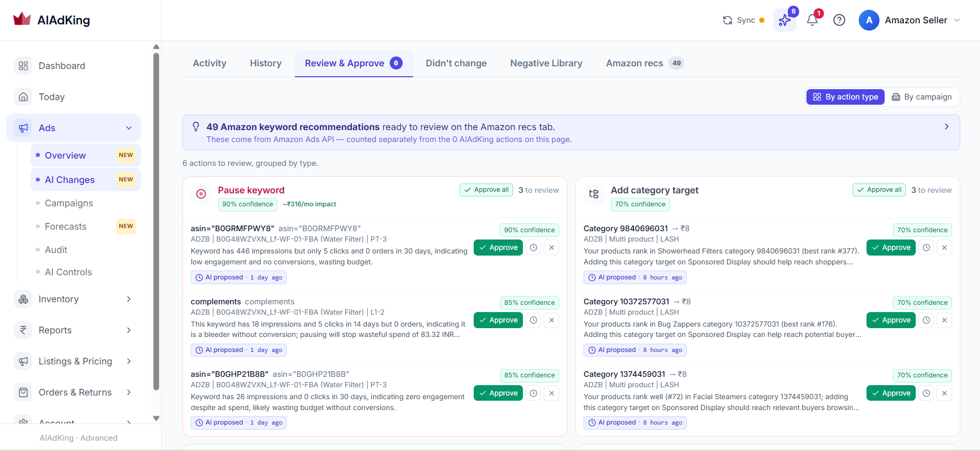Viewport: 980px width, 451px height.
Task: Click the Dashboard grid icon
Action: [23, 66]
